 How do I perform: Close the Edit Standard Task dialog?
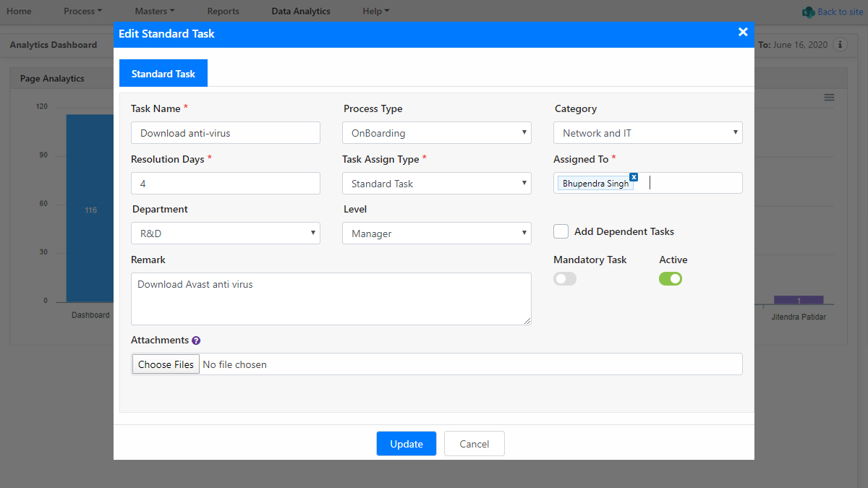coord(743,32)
